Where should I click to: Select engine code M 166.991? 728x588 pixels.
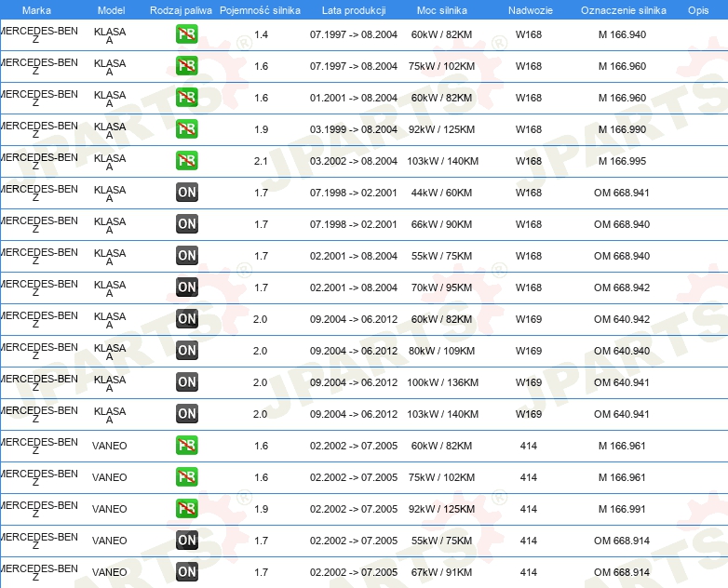click(x=622, y=509)
